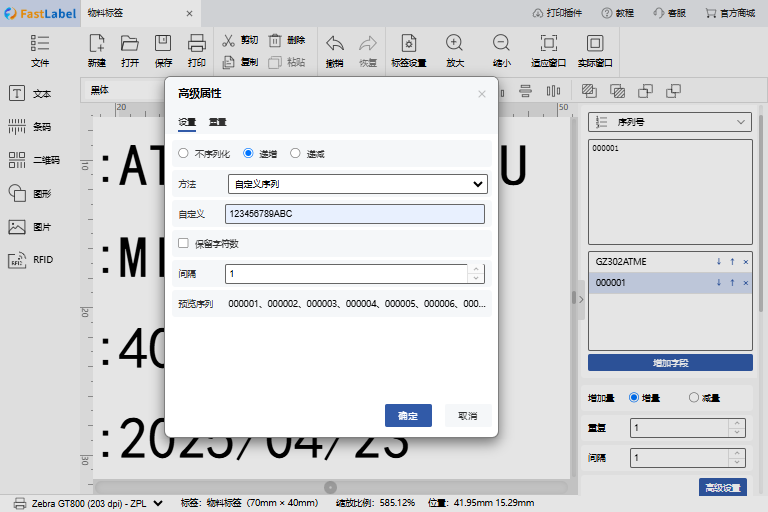
Task: Open the 黑体 font selector
Action: [x=125, y=90]
